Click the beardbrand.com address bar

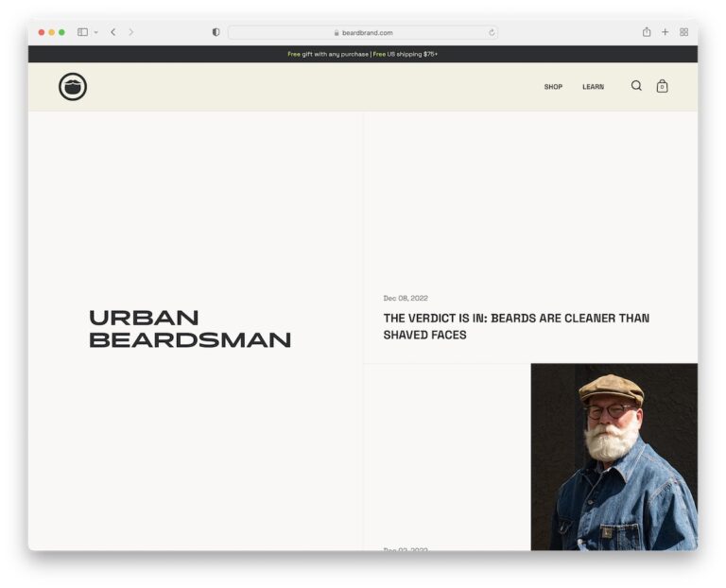pyautogui.click(x=363, y=32)
